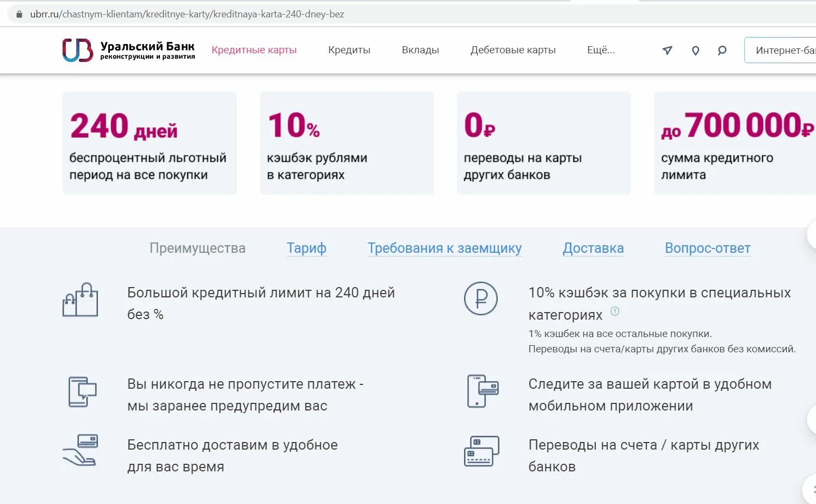Image resolution: width=816 pixels, height=504 pixels.
Task: Click 'Переводы на счета / карты других банков' heading
Action: pos(644,456)
